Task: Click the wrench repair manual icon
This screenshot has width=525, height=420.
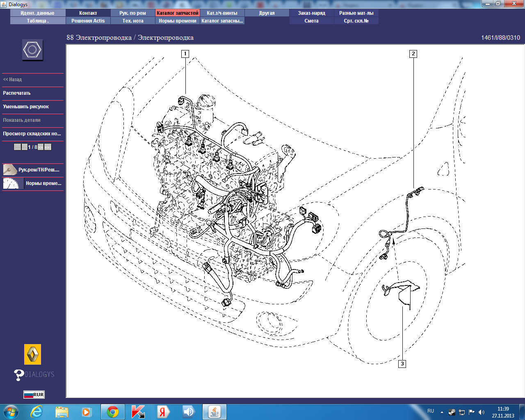Action: [10, 169]
